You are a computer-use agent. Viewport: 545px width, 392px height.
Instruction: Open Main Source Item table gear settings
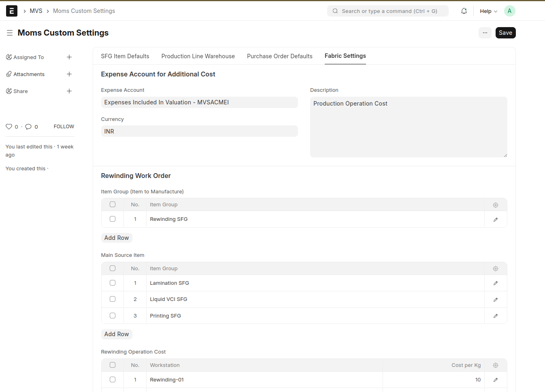(x=495, y=269)
